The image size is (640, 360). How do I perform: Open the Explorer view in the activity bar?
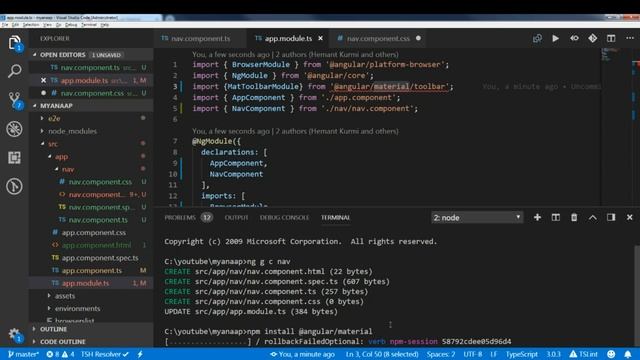tap(14, 42)
